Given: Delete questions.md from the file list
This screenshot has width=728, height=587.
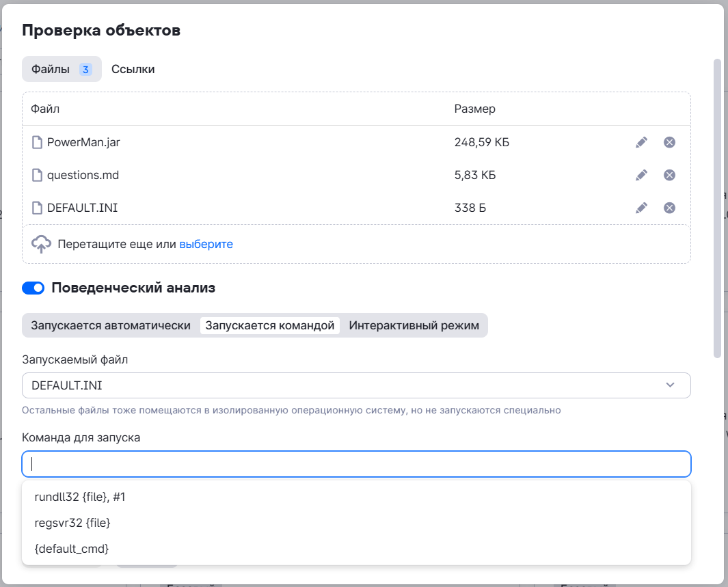Looking at the screenshot, I should tap(670, 175).
